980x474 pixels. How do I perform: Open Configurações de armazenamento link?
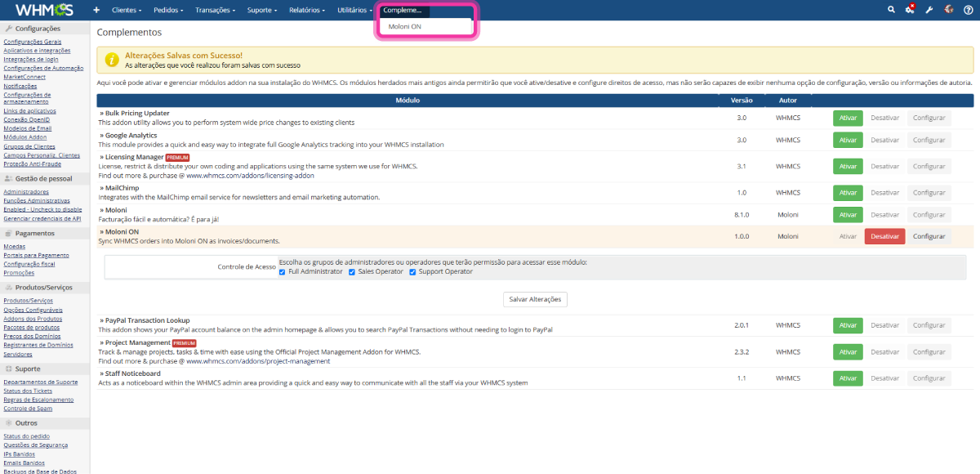click(x=28, y=98)
